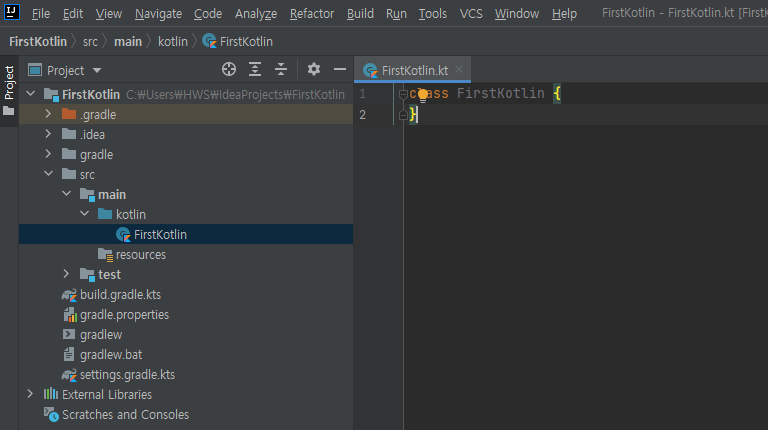Click the intention lightbulb on line 1

tap(423, 95)
